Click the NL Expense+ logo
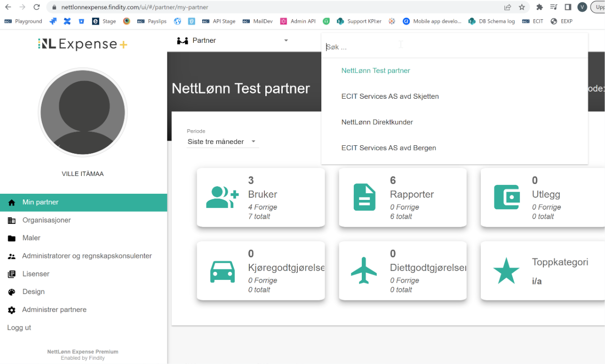Screen dimensions: 605x364 click(83, 44)
